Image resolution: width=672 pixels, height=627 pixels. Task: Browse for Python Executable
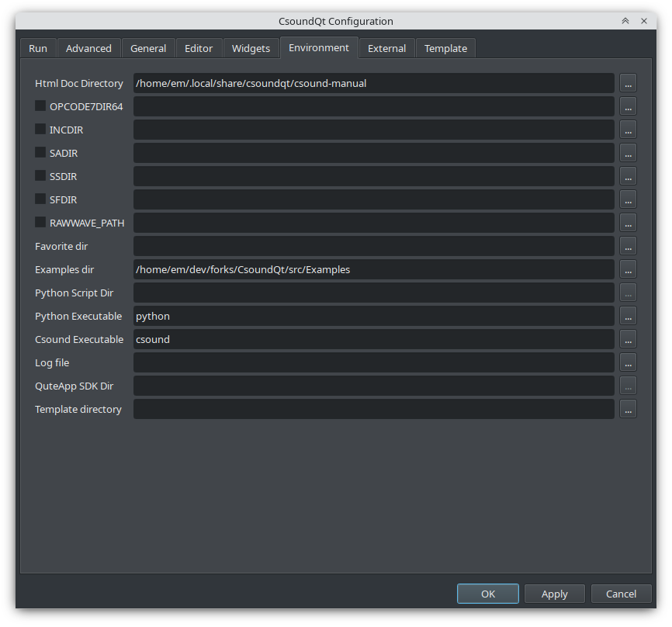[x=628, y=316]
